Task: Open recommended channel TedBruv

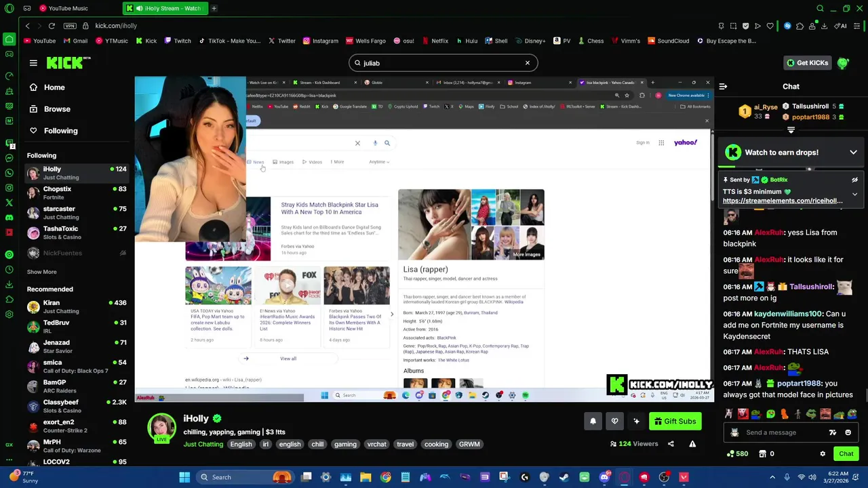Action: (x=76, y=326)
